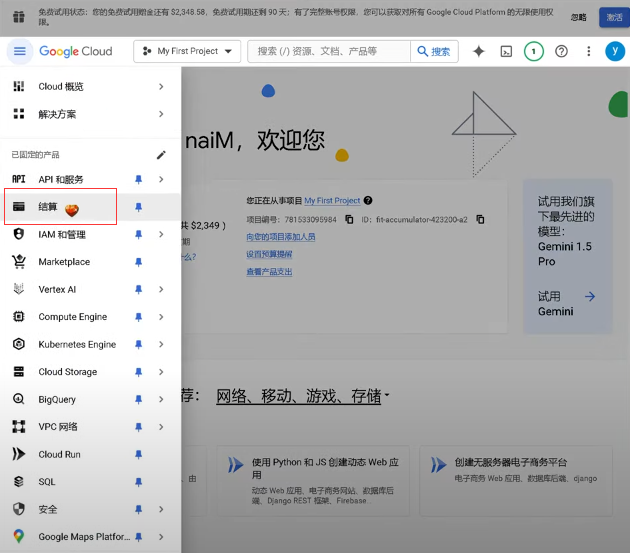Expand the VPC 网络 submenu arrow
This screenshot has width=630, height=553.
(x=161, y=427)
